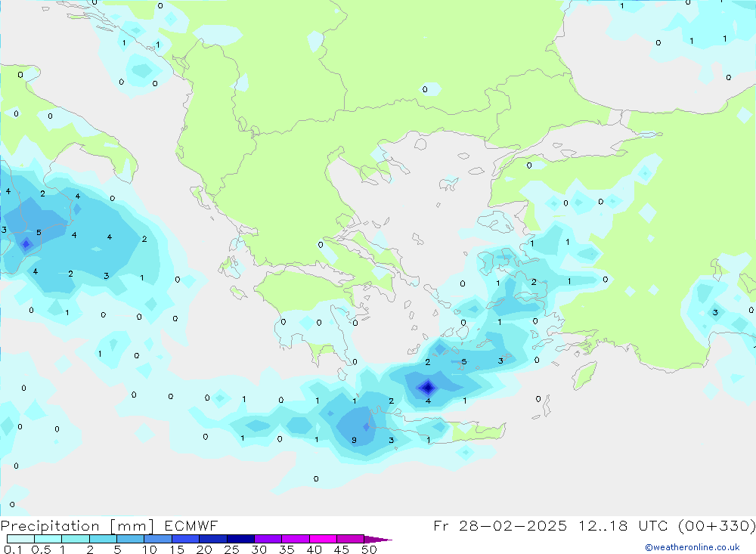Click the '(00+330)' forecast offset text
Screen dimensions: 756x554
point(717,525)
